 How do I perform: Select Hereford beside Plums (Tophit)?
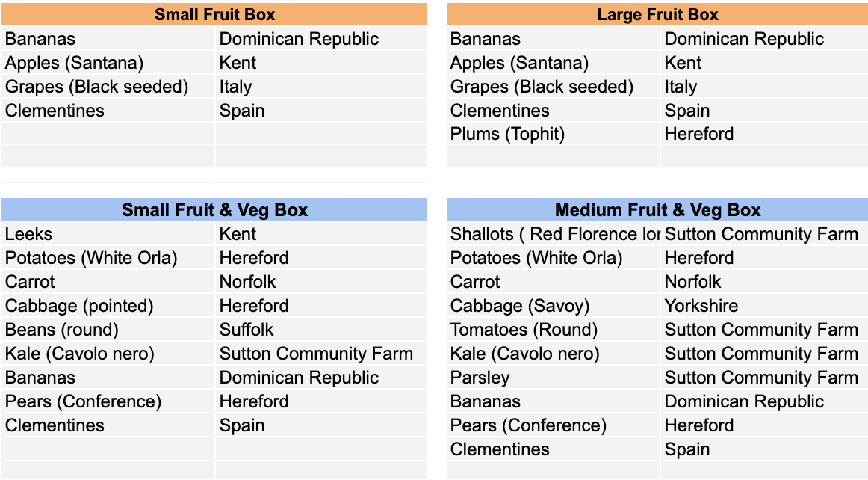(x=764, y=134)
